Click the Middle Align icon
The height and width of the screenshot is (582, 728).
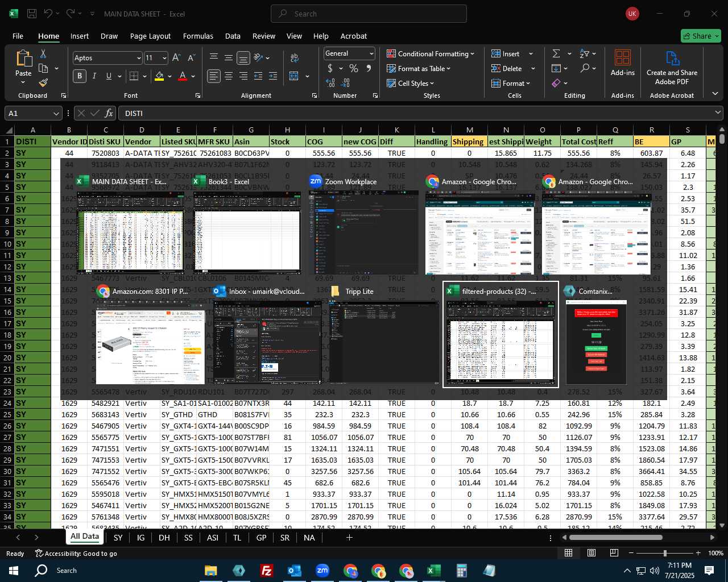[x=229, y=57]
